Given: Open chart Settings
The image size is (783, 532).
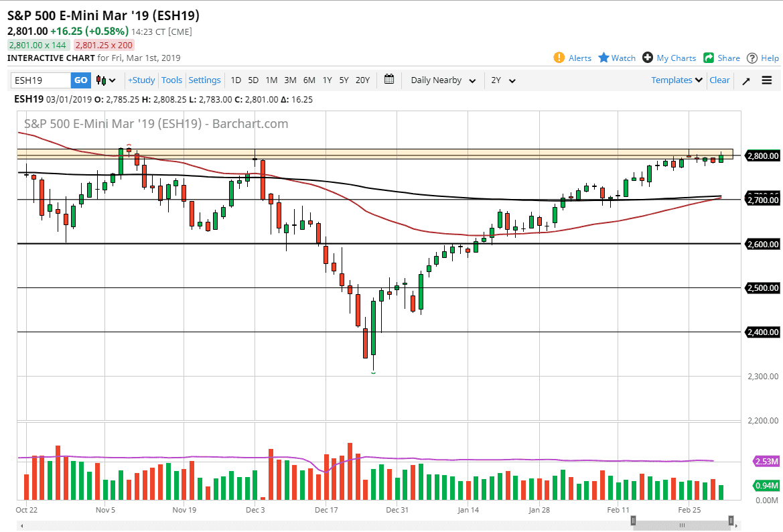Looking at the screenshot, I should click(x=204, y=80).
